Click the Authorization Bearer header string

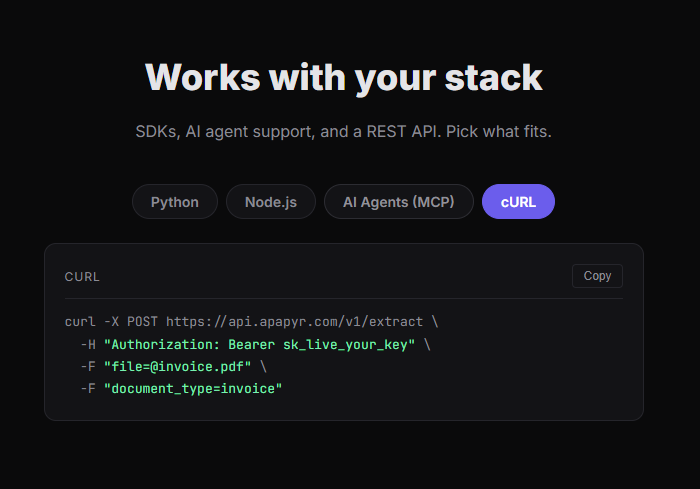(259, 344)
